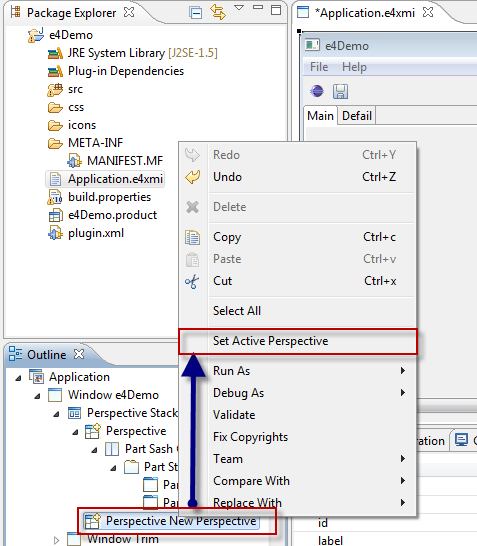This screenshot has height=546, width=477.
Task: Open the Package Explorer view menu arrow
Action: click(239, 8)
